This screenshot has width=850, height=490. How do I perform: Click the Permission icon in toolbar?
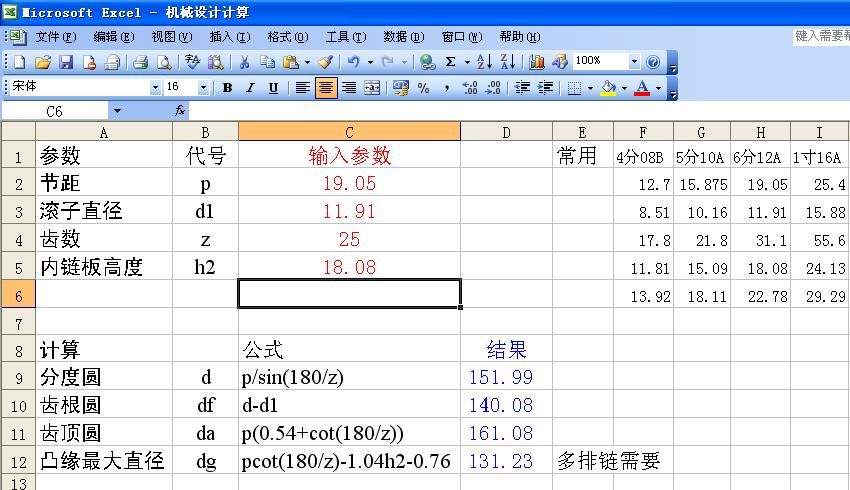(x=89, y=62)
